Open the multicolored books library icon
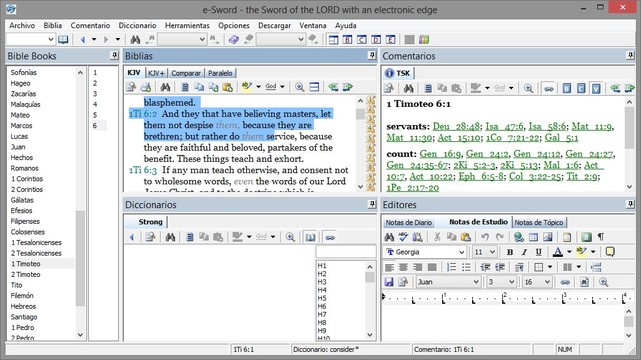Viewport: 641px width, 360px height. coord(424,40)
